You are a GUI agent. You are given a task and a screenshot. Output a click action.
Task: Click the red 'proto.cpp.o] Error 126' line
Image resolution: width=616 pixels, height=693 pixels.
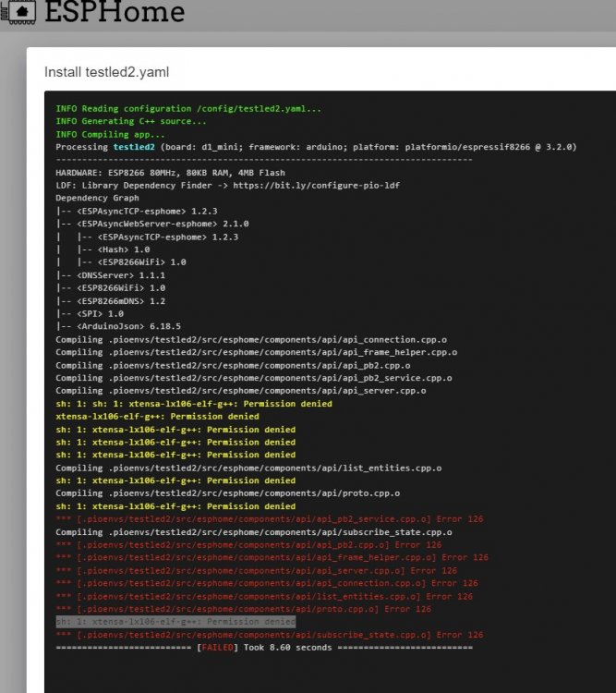click(x=244, y=610)
